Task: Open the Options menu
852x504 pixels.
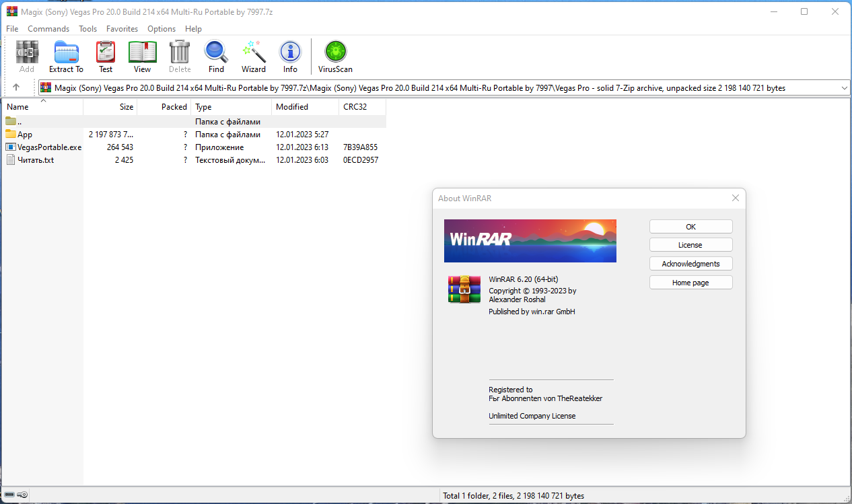Action: pyautogui.click(x=162, y=29)
